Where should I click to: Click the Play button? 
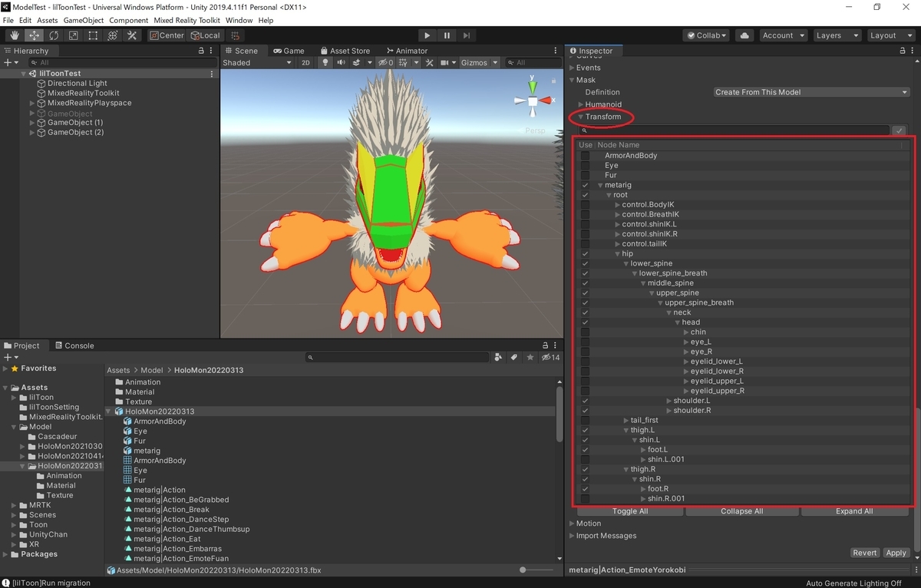(427, 35)
